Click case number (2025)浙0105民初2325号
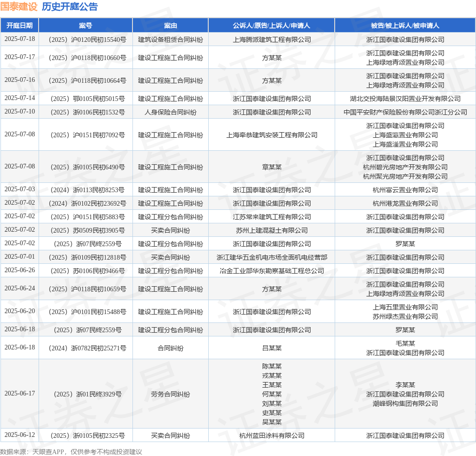Image resolution: width=476 pixels, height=456 pixels. 87,436
